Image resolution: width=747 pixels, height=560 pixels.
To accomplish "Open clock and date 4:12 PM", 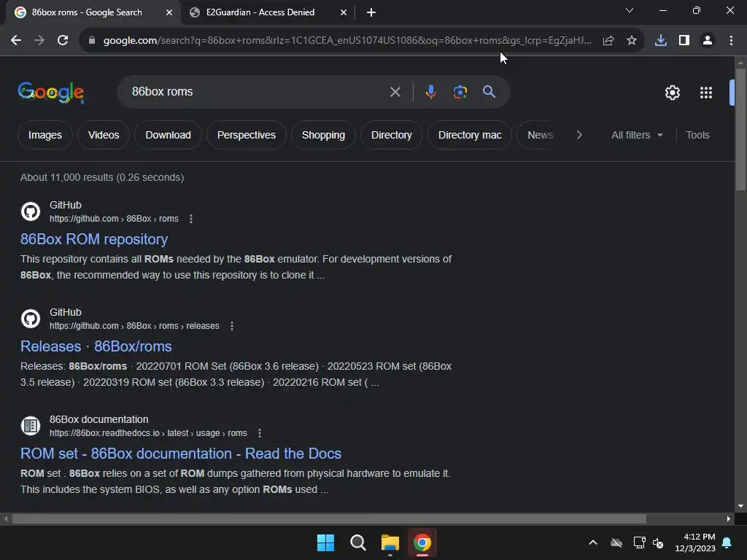I will tap(695, 542).
